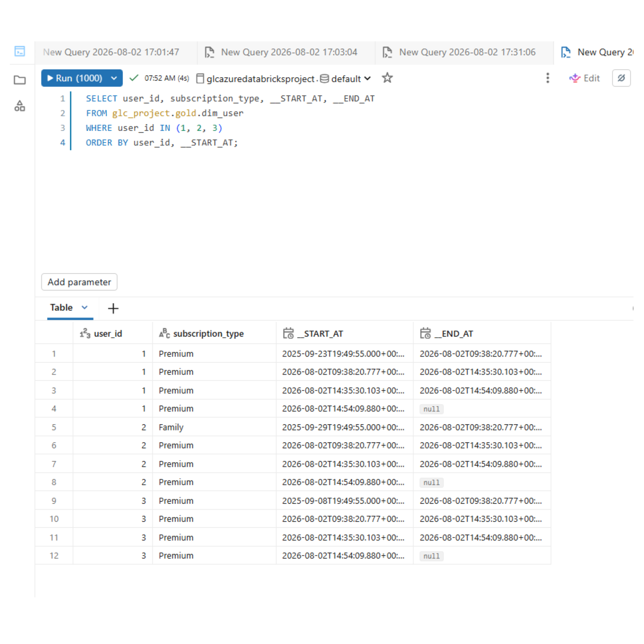Select the rightmost active New Query tab

pyautogui.click(x=597, y=52)
